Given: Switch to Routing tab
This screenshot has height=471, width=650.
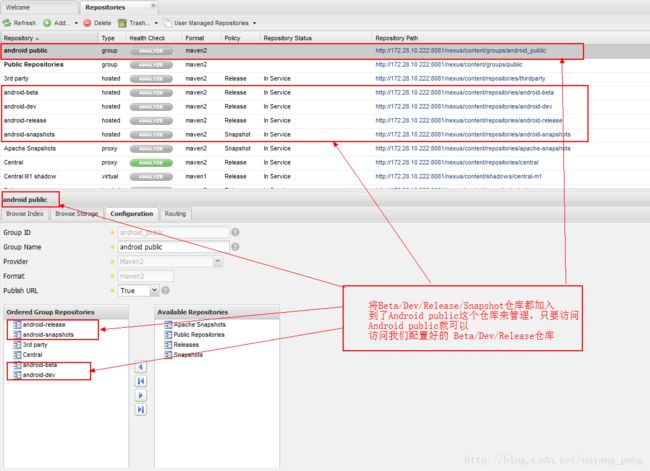Looking at the screenshot, I should pyautogui.click(x=175, y=214).
